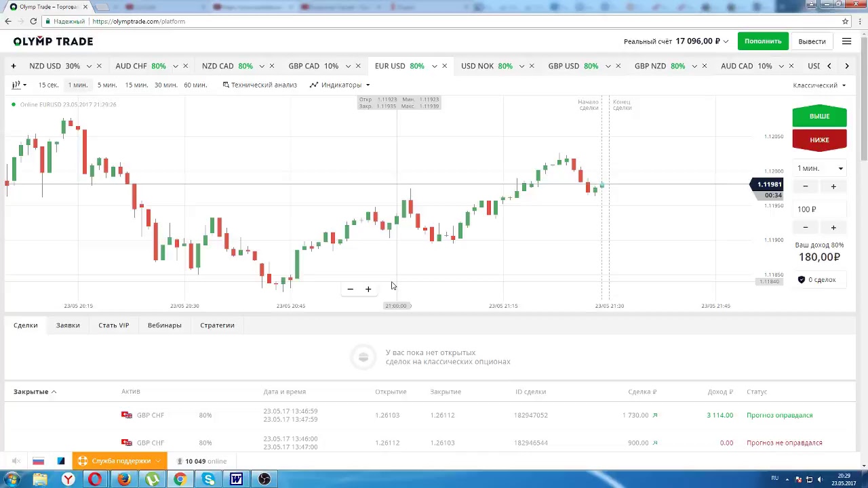This screenshot has height=488, width=868.
Task: Close the AUD CHF asset tab
Action: click(185, 66)
